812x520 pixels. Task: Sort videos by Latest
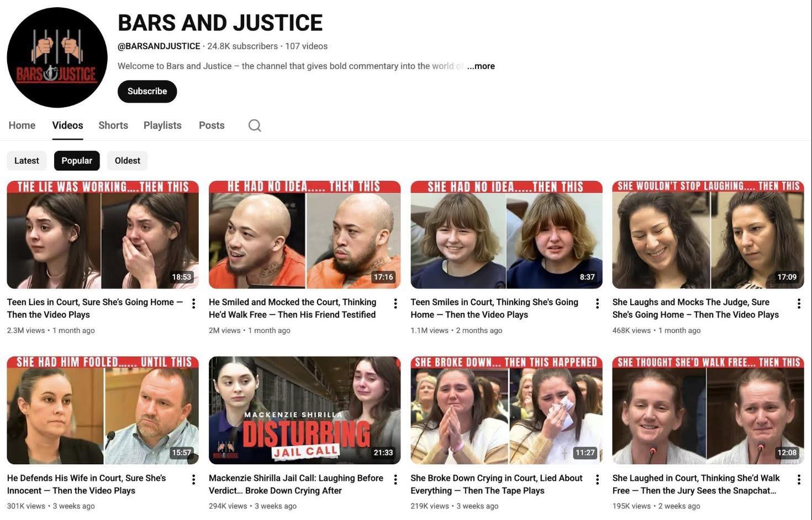coord(27,161)
